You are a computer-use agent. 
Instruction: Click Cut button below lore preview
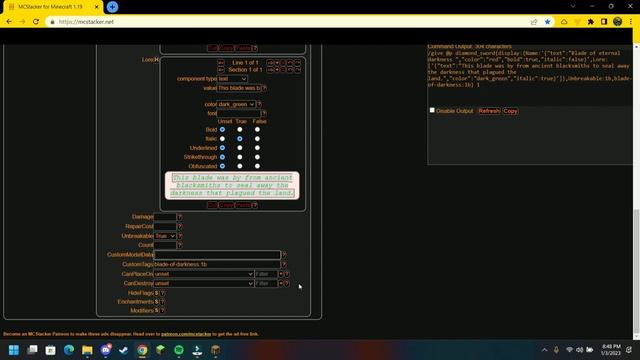pyautogui.click(x=212, y=205)
